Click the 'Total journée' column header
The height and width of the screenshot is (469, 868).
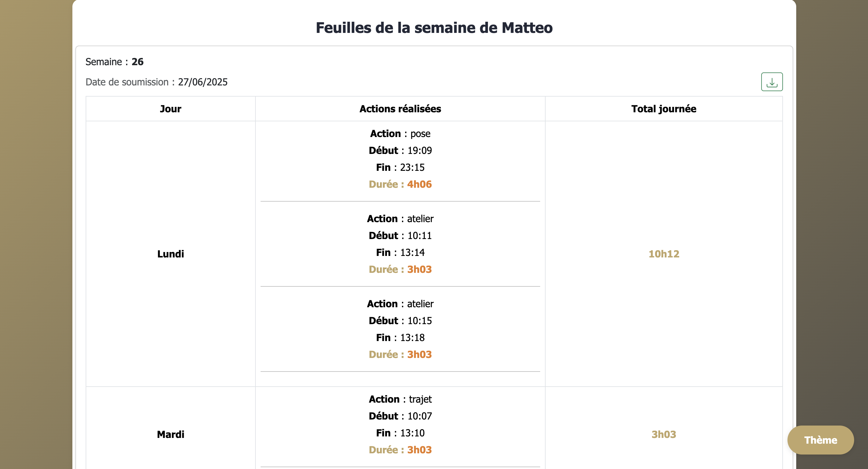click(x=664, y=109)
